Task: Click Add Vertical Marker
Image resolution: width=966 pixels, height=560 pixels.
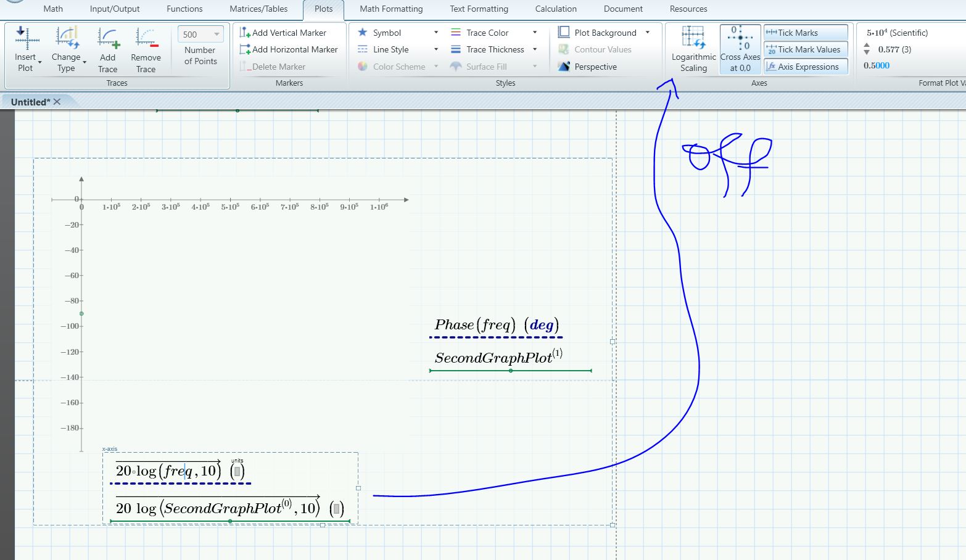Action: point(283,33)
